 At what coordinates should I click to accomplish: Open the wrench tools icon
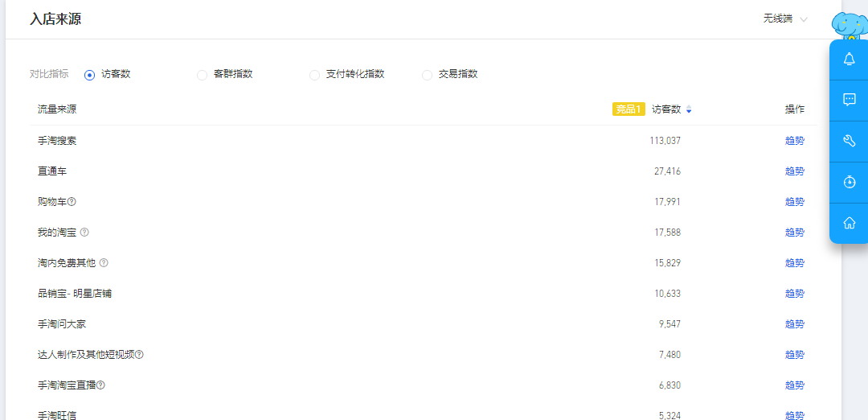[849, 141]
